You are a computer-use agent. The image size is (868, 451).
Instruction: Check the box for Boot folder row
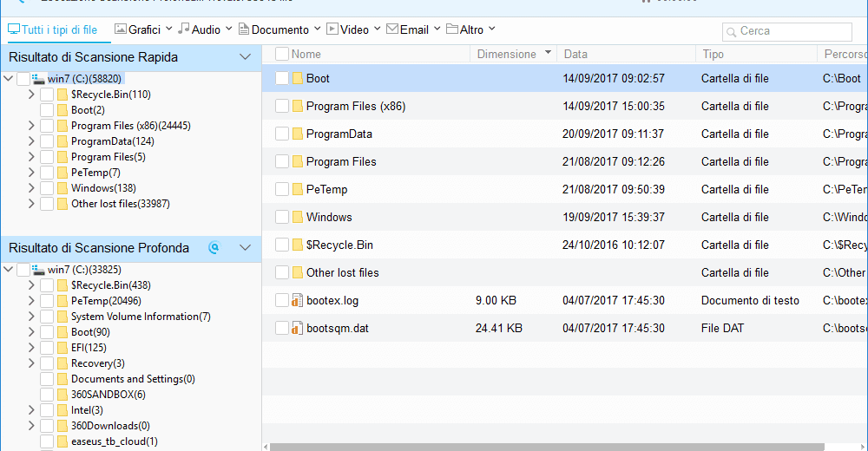pos(282,78)
